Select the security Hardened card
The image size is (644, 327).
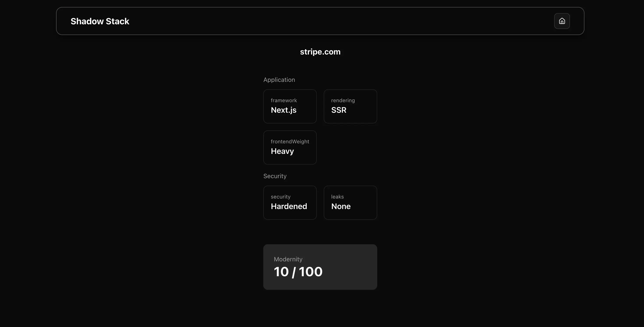290,202
